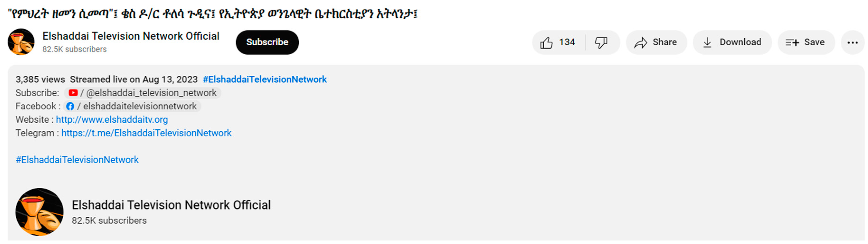Click the thumbs down dislike icon
The height and width of the screenshot is (244, 868).
601,43
